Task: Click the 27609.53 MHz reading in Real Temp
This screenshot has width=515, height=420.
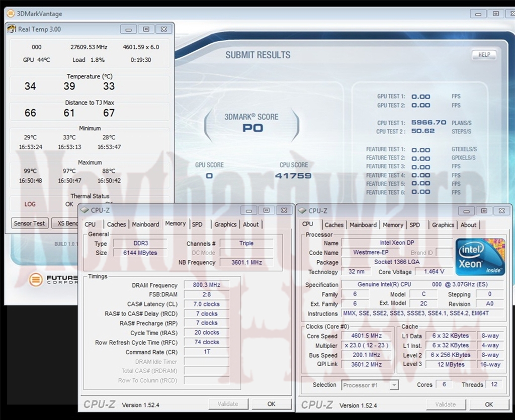Action: [x=89, y=47]
